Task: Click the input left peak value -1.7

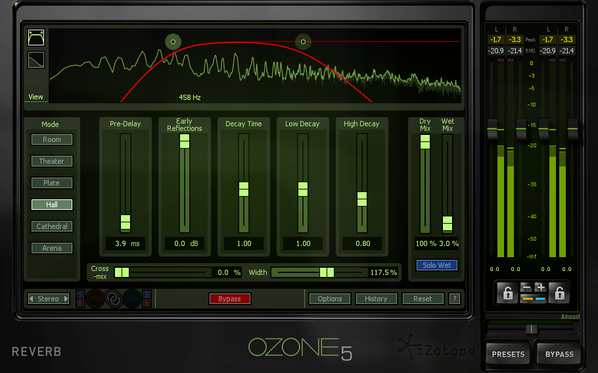Action: [x=496, y=40]
